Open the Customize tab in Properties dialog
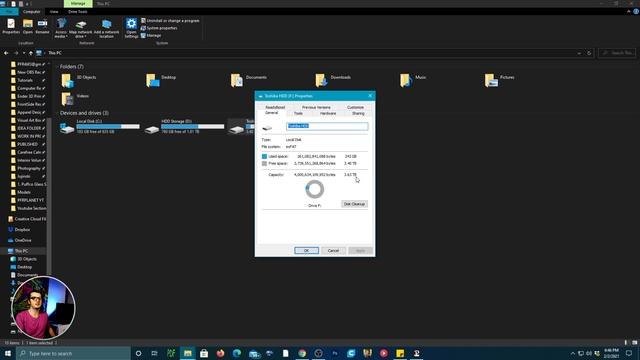 tap(355, 107)
